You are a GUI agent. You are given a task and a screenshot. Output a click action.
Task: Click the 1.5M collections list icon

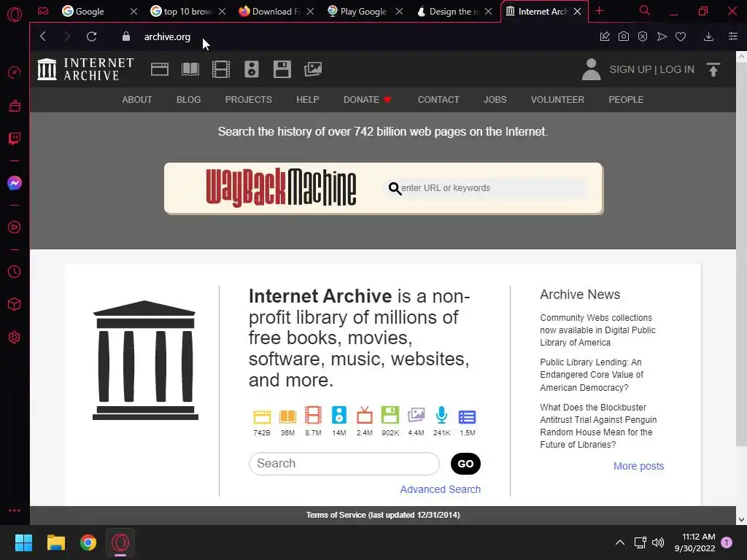468,417
